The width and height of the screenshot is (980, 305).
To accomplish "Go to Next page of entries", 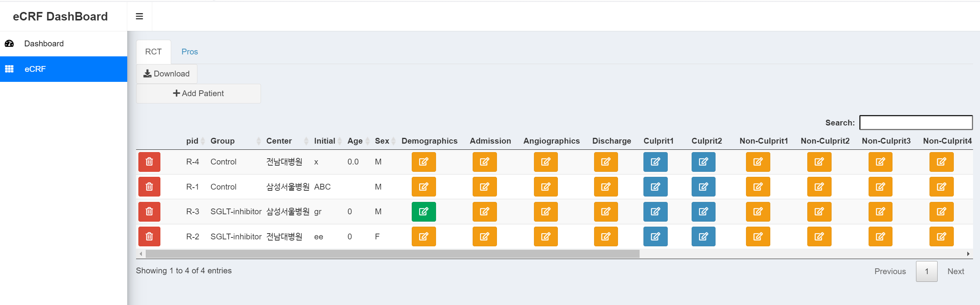I will coord(955,271).
